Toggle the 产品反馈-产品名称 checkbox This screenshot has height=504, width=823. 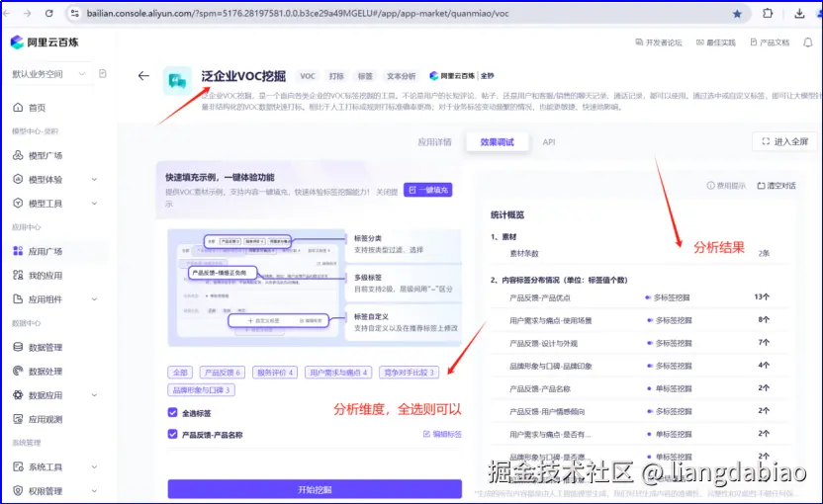[173, 434]
